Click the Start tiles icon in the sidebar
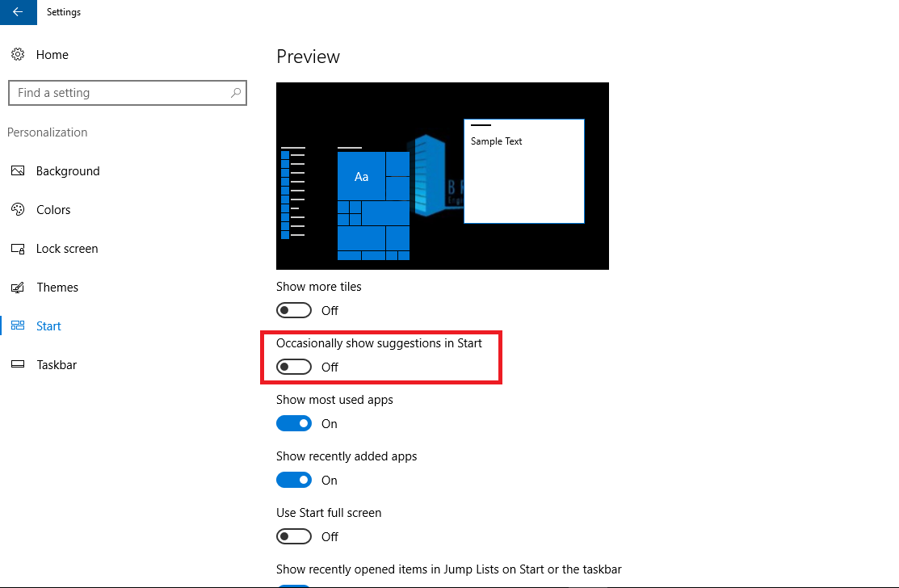 18,325
